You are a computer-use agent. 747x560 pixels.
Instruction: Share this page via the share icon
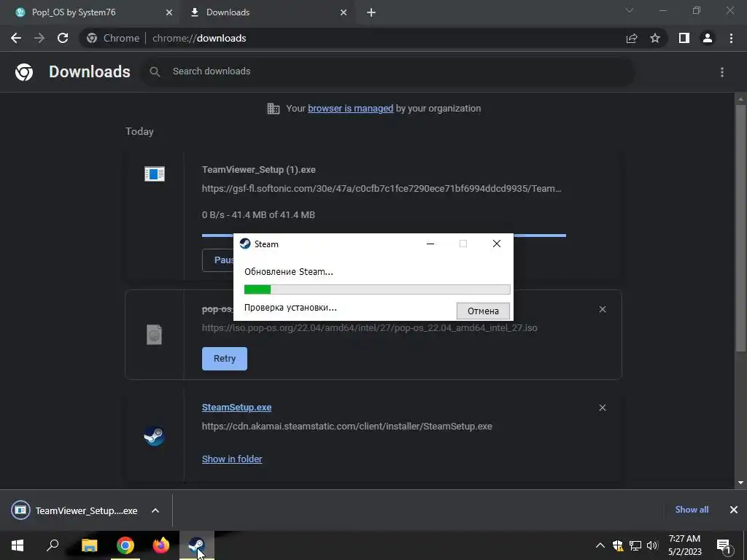click(x=632, y=38)
